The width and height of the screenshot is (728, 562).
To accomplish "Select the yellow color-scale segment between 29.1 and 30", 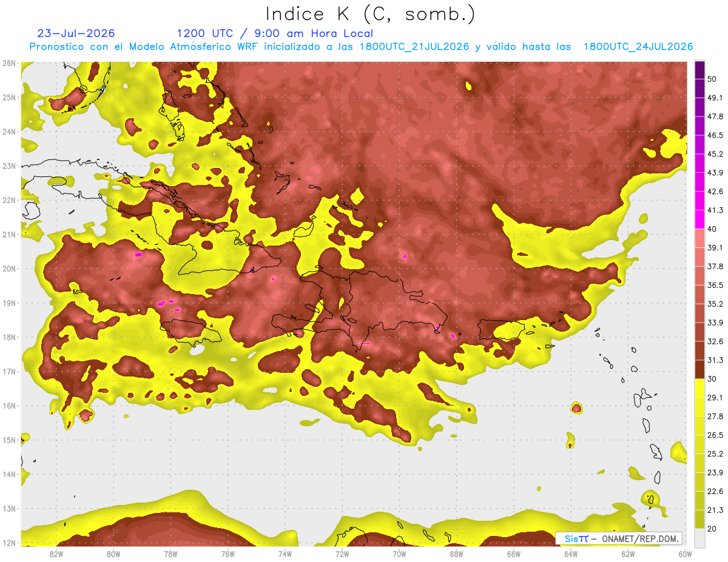I will pos(699,388).
